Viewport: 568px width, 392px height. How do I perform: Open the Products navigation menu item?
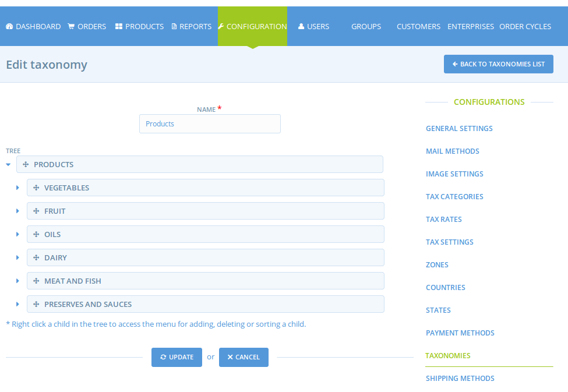(139, 26)
